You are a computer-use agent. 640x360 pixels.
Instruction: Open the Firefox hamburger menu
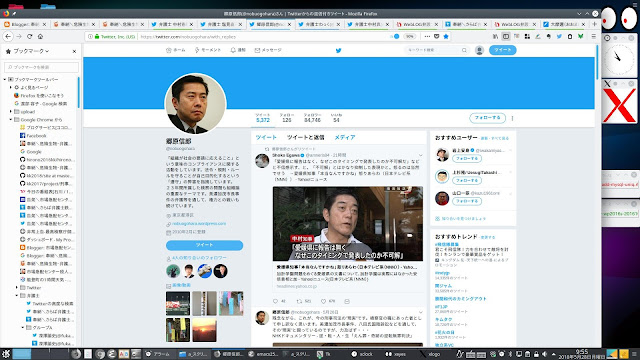593,36
